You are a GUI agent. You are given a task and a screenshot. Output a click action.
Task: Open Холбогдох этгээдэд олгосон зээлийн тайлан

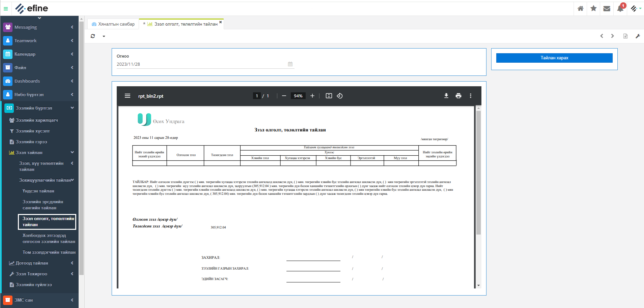49,238
